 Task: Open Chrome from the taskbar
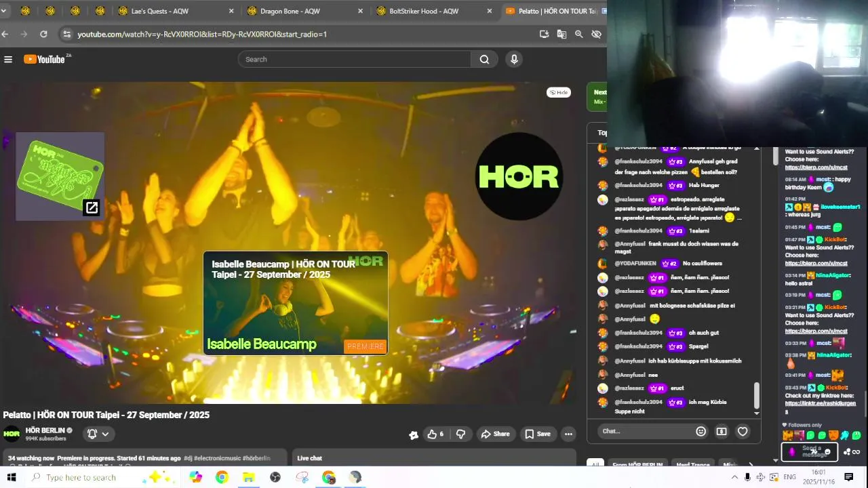(222, 477)
